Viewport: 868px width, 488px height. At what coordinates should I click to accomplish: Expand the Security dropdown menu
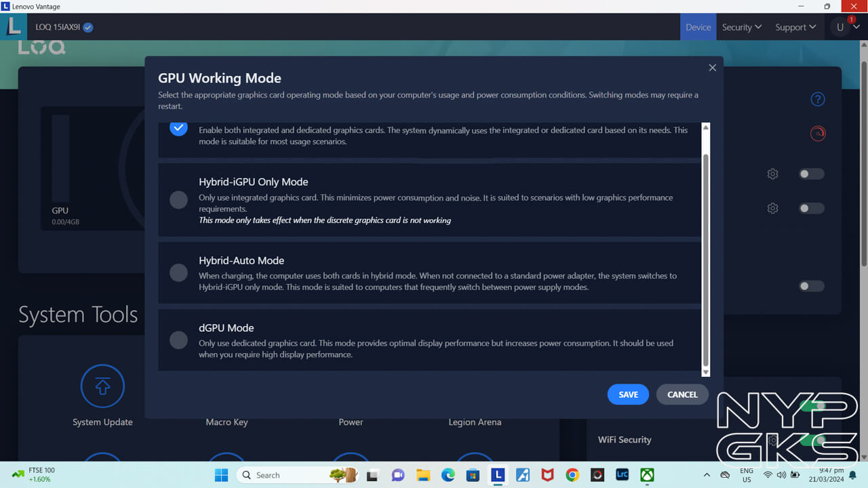(741, 27)
